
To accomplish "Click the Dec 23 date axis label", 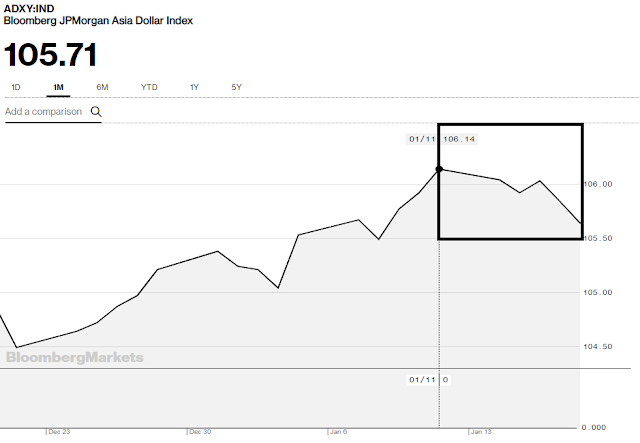I will (59, 432).
